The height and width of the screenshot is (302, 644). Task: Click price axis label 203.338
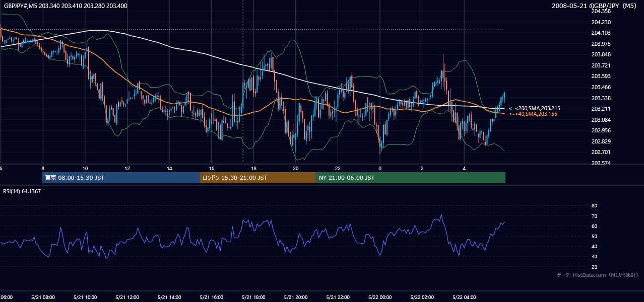(601, 98)
